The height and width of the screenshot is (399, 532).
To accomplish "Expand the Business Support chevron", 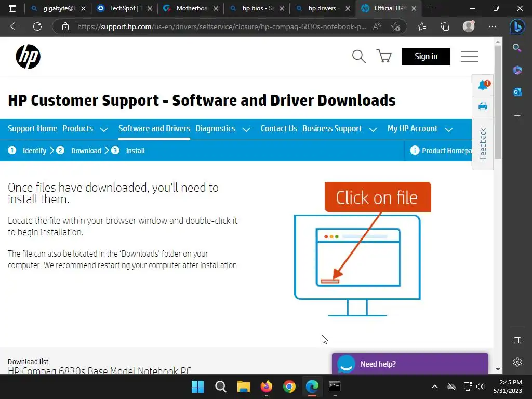I will point(373,129).
